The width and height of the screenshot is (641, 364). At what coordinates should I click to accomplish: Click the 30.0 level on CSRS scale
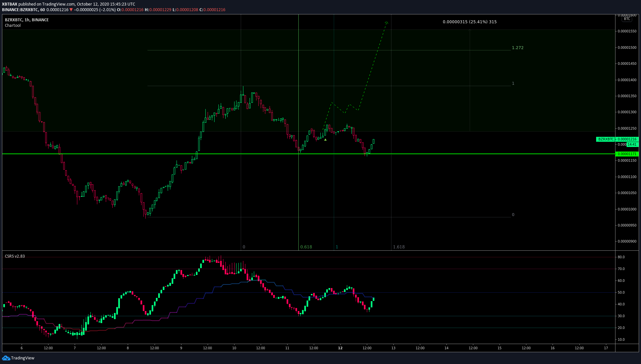point(621,316)
